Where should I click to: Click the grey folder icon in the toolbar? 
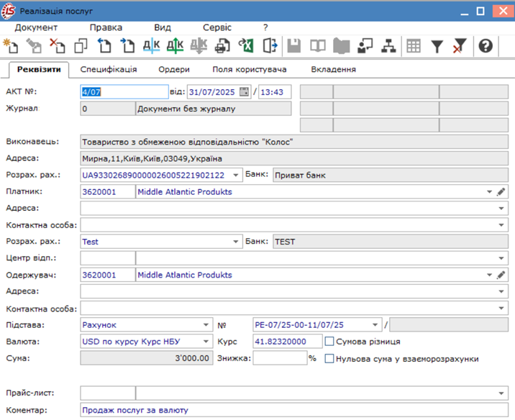point(341,45)
